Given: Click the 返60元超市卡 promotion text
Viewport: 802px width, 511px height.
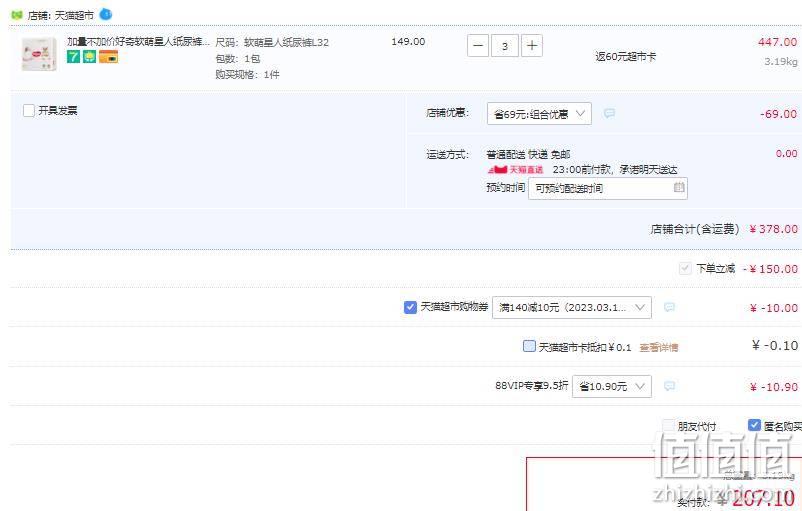Looking at the screenshot, I should [625, 56].
